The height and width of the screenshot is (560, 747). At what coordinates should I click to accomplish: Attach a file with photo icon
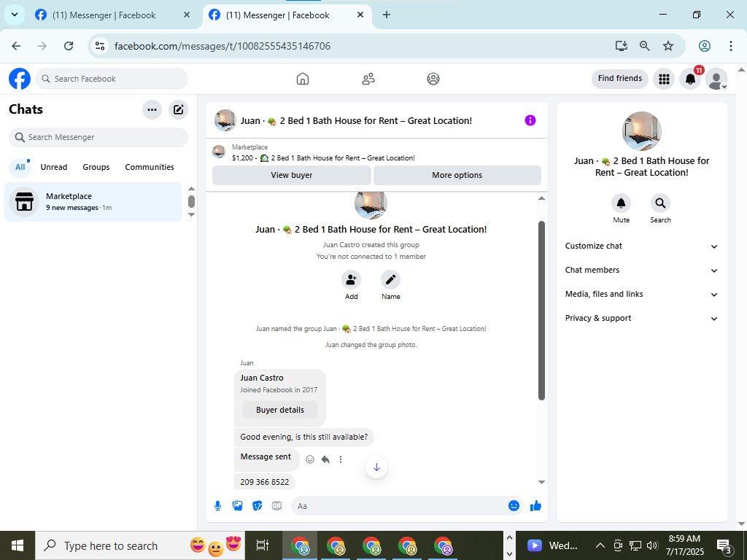point(238,506)
